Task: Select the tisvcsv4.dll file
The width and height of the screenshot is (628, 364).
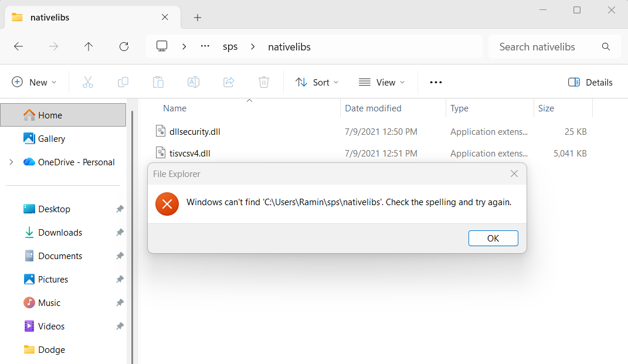Action: 189,154
